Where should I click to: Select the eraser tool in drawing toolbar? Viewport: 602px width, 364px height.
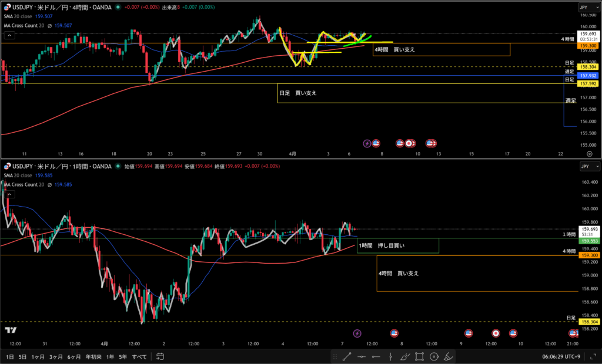pyautogui.click(x=448, y=356)
